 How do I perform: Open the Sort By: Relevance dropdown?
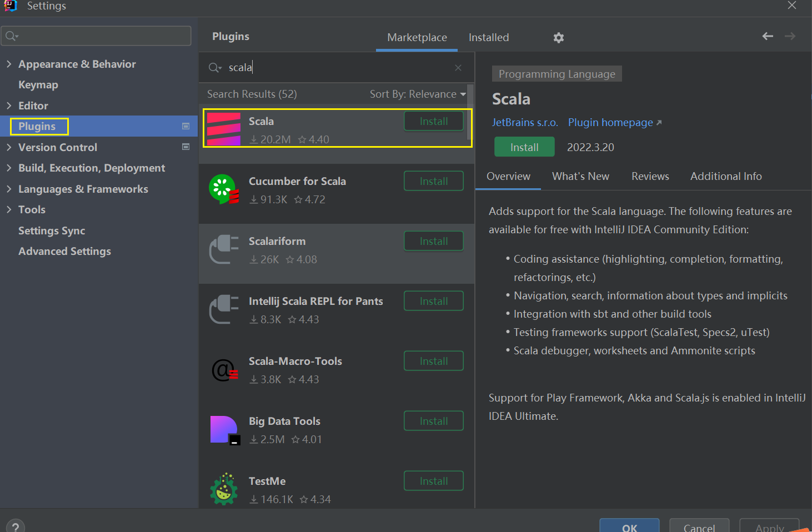pyautogui.click(x=418, y=94)
